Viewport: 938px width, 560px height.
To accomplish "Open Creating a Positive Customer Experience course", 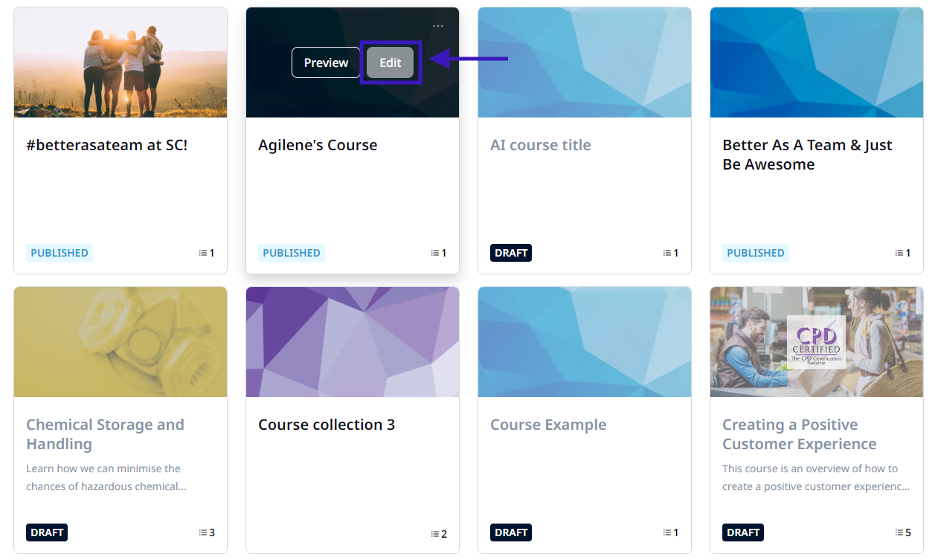I will [x=799, y=434].
